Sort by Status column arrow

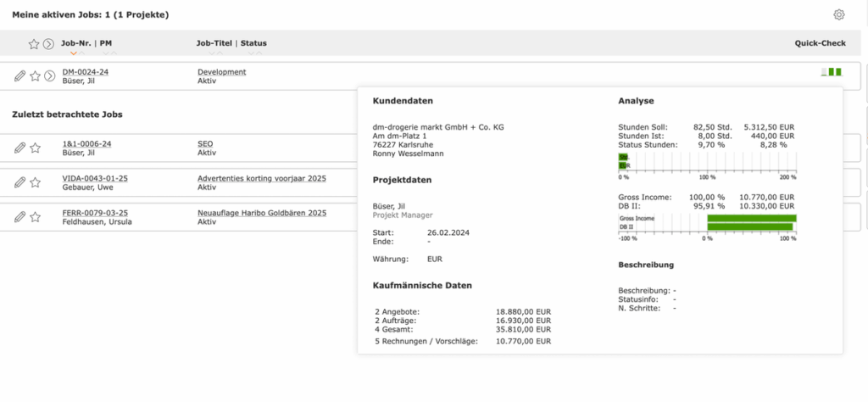251,53
